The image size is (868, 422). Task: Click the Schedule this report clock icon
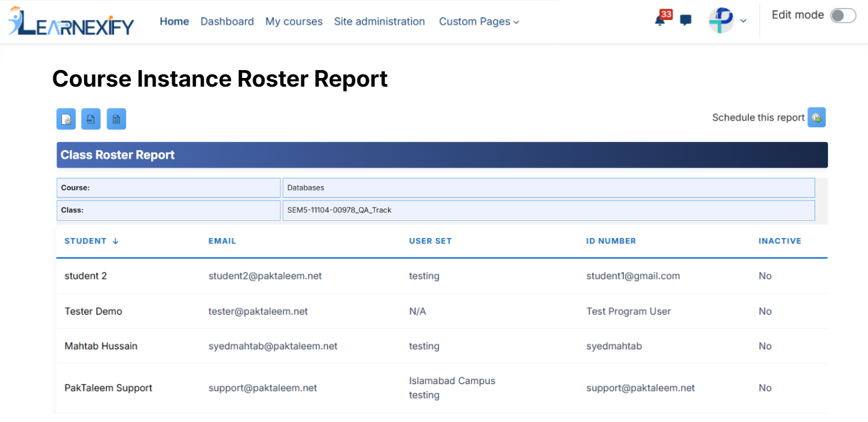[817, 117]
